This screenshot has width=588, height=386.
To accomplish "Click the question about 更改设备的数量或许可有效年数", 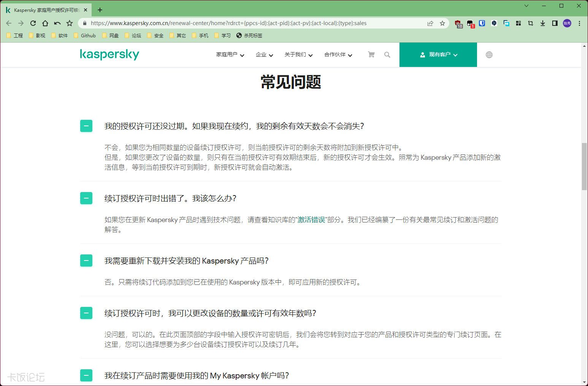I will (x=210, y=313).
